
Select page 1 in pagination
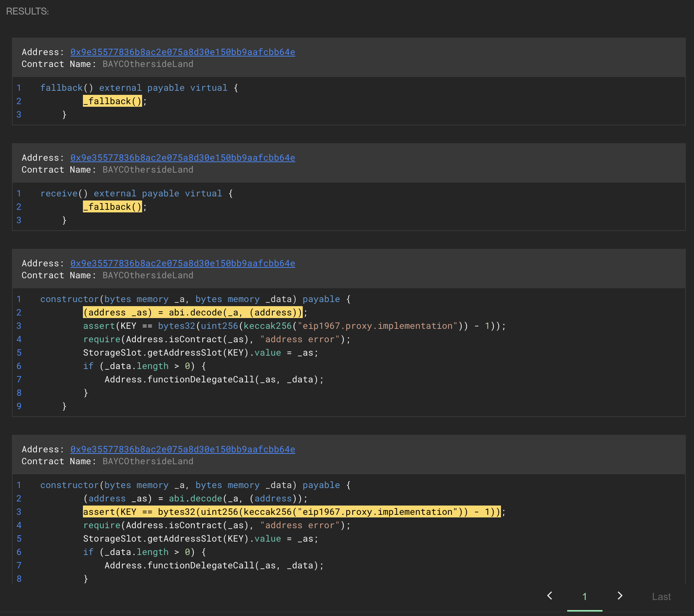(x=584, y=597)
